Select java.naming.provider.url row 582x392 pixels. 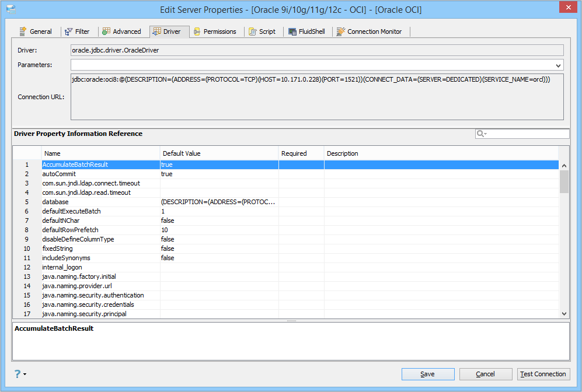286,286
